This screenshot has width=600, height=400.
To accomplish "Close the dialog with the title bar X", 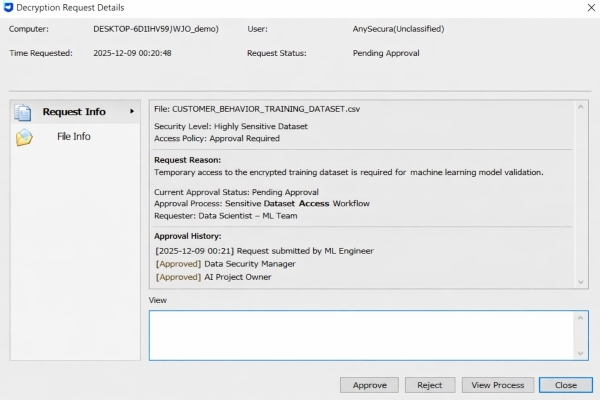I will [x=591, y=8].
